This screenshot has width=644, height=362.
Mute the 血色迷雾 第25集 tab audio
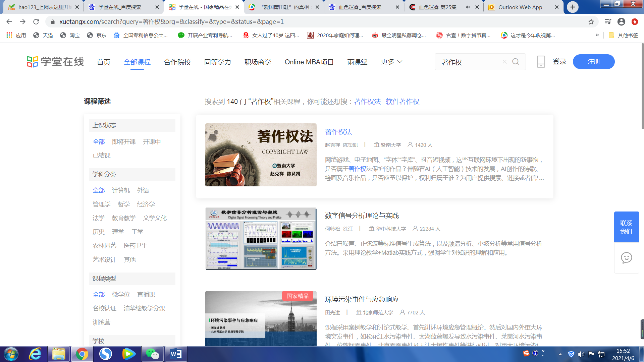[468, 7]
